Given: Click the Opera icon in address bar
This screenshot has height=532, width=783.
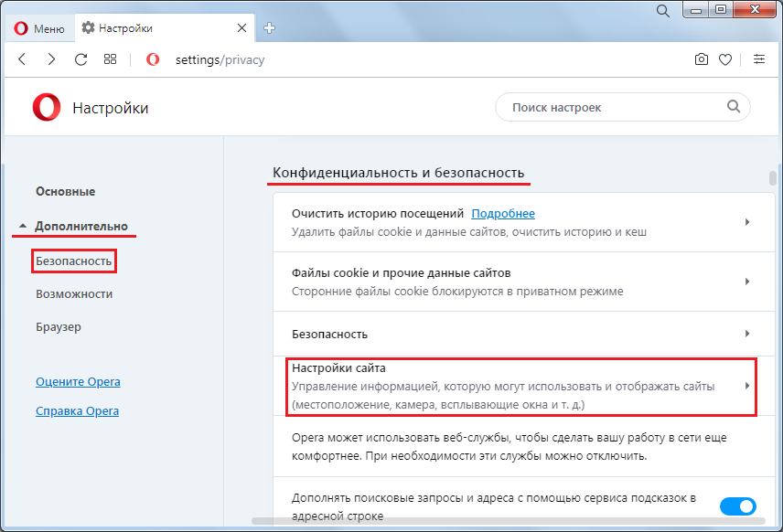Looking at the screenshot, I should (x=153, y=59).
